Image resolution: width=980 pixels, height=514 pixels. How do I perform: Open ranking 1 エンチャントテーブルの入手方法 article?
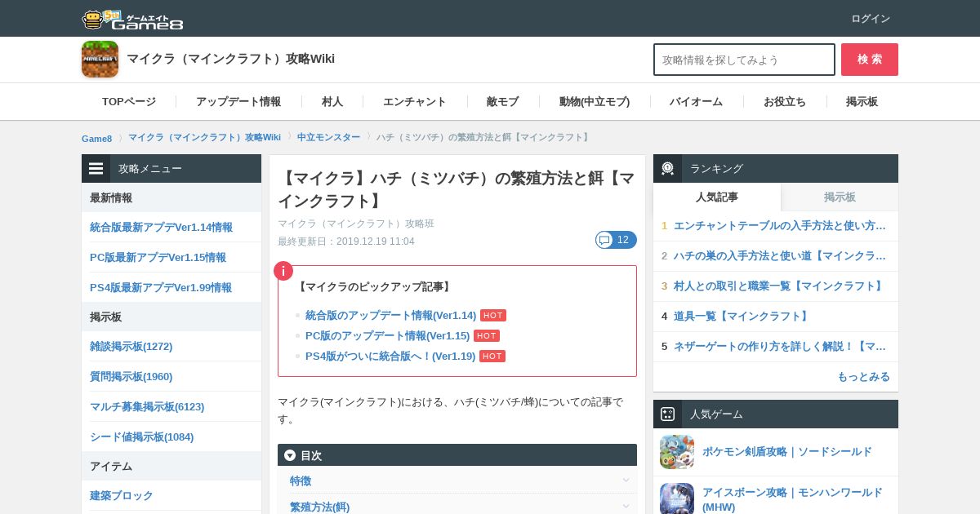pos(780,226)
